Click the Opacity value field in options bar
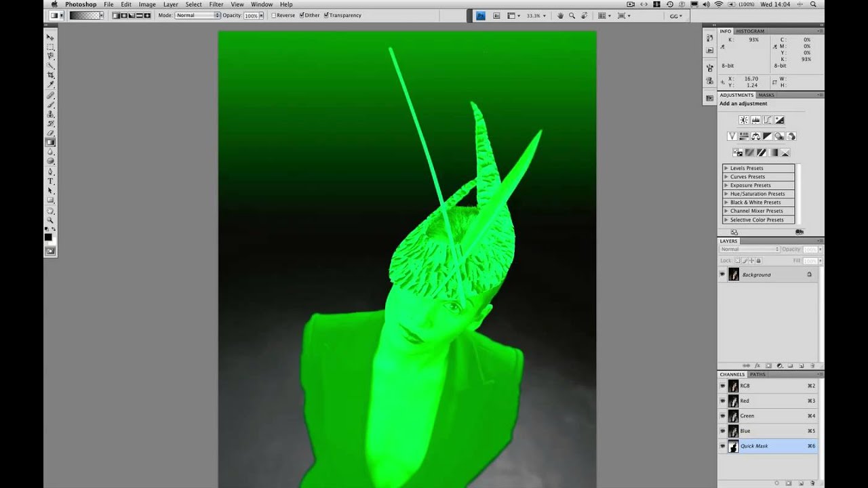Screen dimensions: 868x488 [250, 15]
